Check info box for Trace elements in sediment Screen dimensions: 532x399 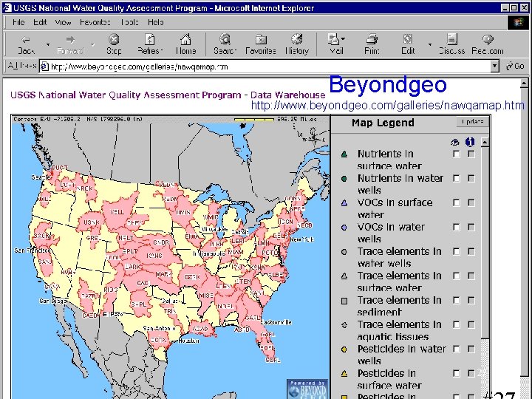(x=471, y=300)
